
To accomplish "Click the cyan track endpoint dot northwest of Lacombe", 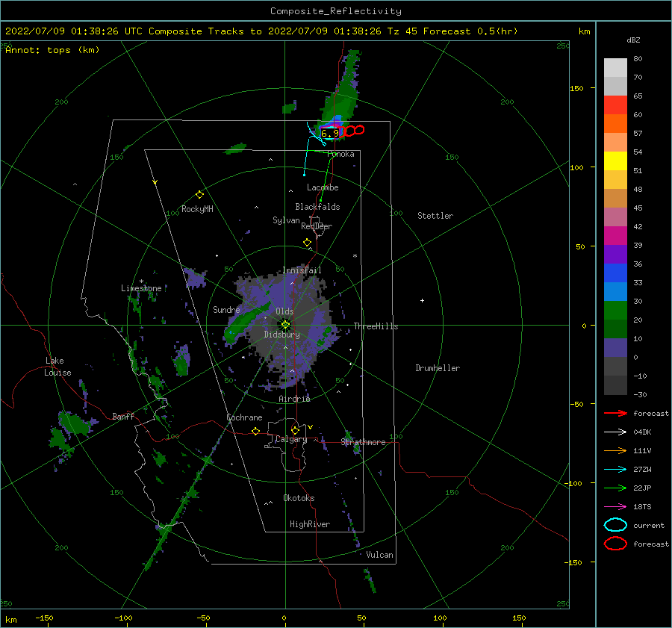I will tap(305, 175).
